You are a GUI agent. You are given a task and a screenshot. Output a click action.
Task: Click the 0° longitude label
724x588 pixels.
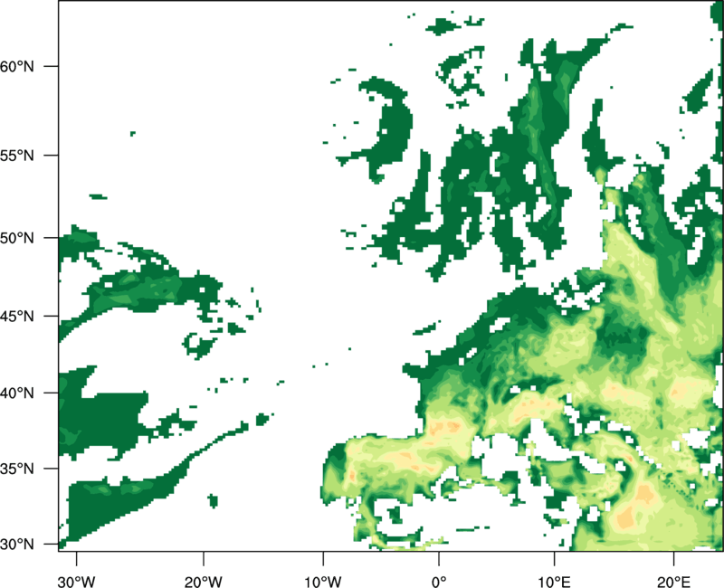439,582
